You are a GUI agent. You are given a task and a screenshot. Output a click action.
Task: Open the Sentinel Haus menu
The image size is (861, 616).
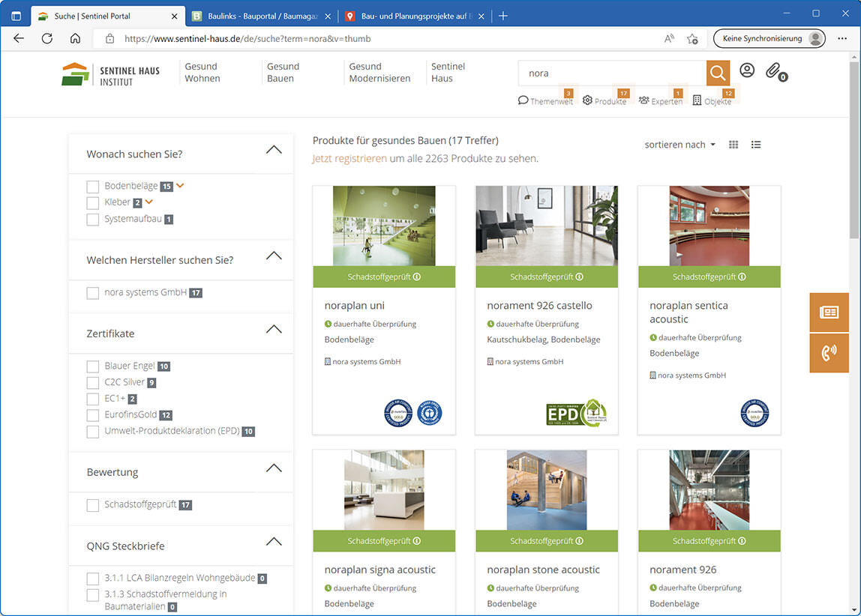point(448,73)
